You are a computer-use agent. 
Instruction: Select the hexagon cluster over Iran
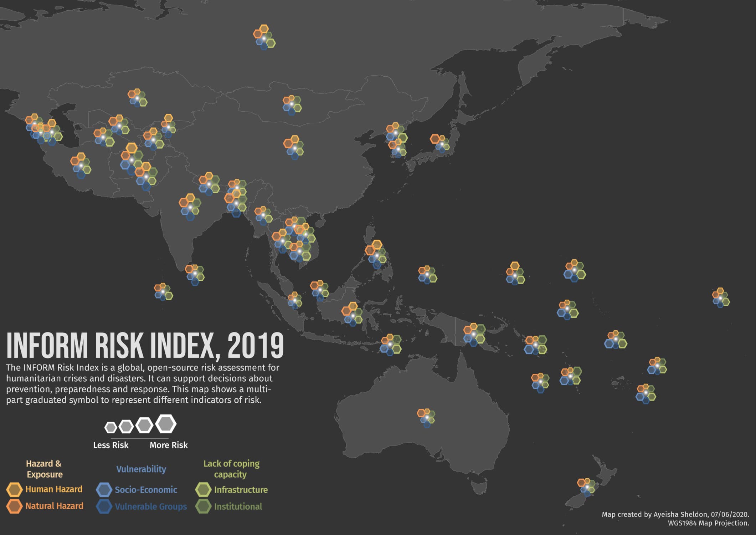pyautogui.click(x=81, y=165)
